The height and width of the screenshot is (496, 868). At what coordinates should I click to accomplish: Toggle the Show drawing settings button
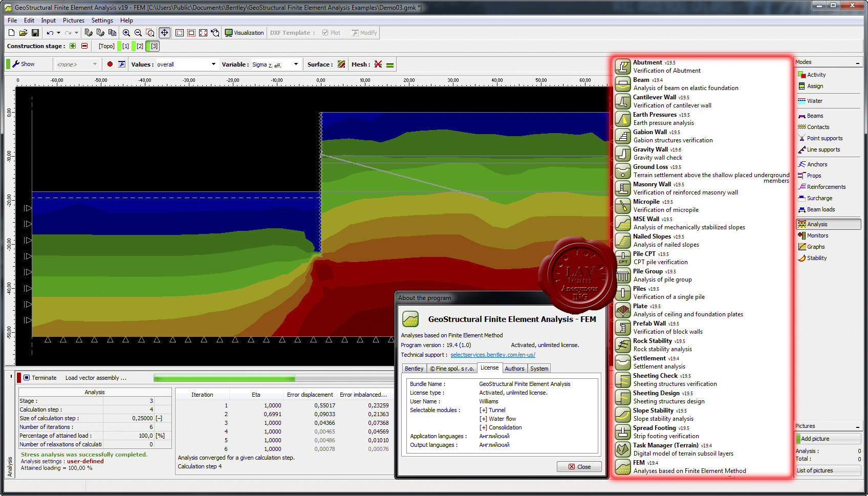24,64
